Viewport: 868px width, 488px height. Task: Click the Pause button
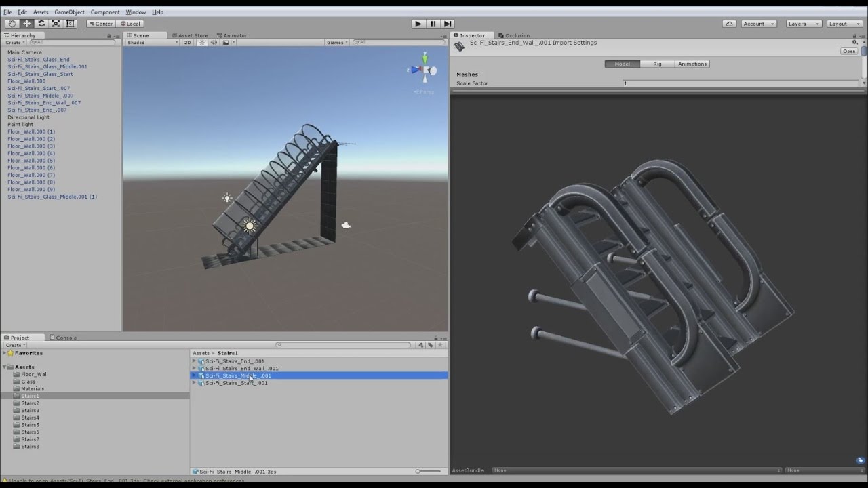click(x=433, y=24)
